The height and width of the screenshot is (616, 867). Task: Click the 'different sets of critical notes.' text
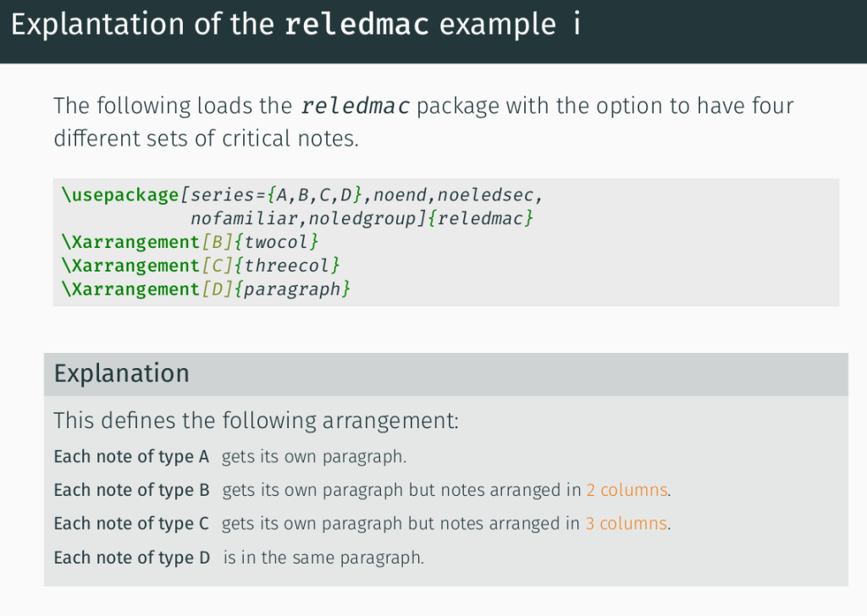coord(207,138)
